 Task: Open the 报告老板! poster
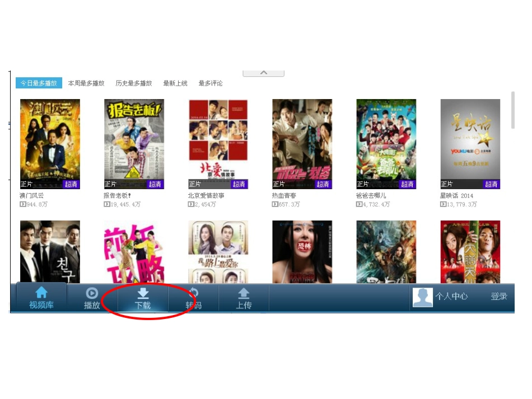[134, 144]
